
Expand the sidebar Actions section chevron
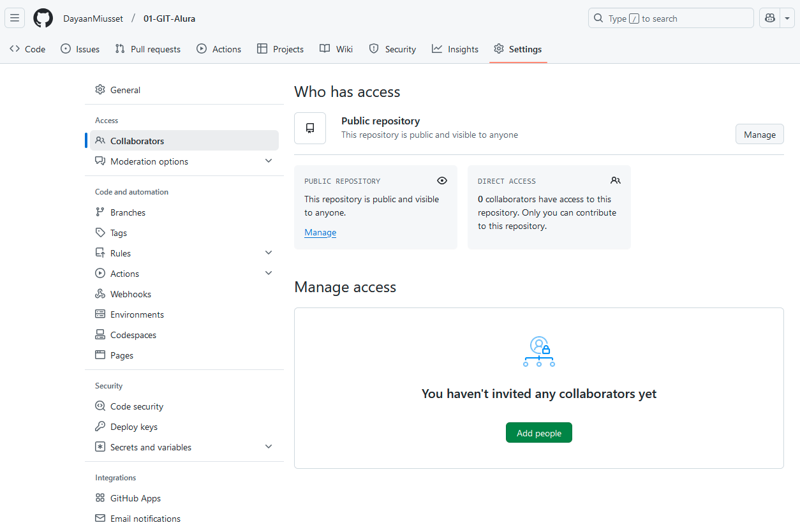pyautogui.click(x=269, y=274)
